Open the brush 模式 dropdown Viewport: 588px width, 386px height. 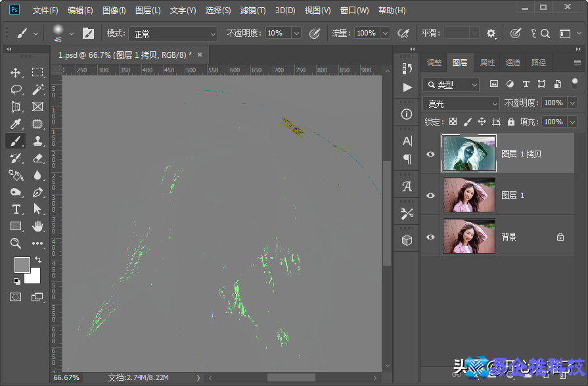(172, 34)
